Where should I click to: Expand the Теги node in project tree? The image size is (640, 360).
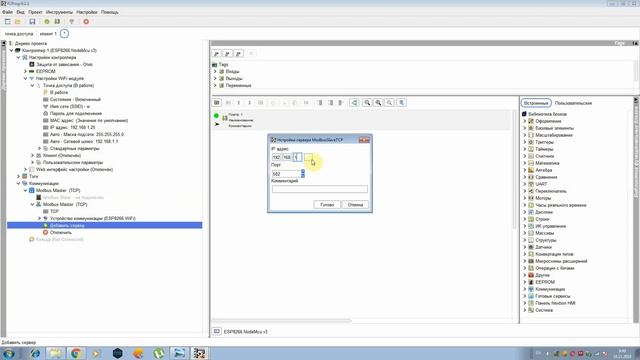(x=18, y=176)
